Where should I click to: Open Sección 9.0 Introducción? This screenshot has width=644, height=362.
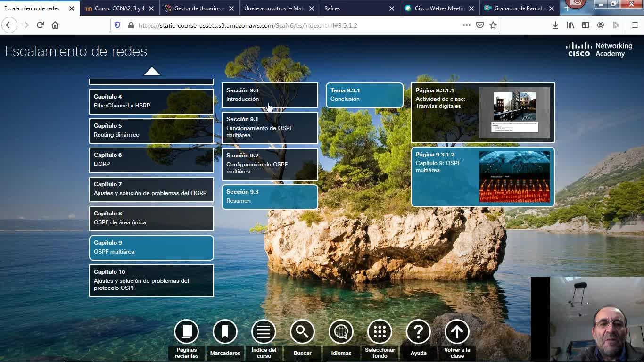(270, 95)
